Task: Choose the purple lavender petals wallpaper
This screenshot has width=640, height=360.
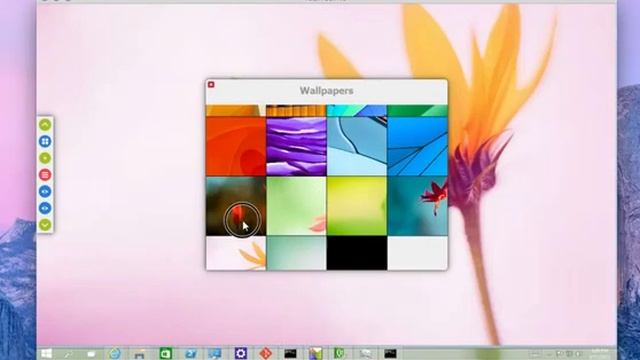Action: coord(296,147)
